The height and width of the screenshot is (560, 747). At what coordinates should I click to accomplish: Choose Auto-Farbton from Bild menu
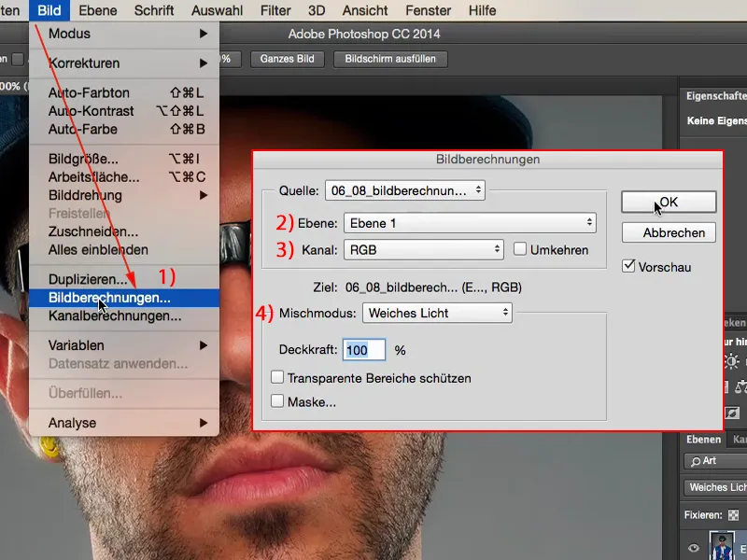click(124, 92)
